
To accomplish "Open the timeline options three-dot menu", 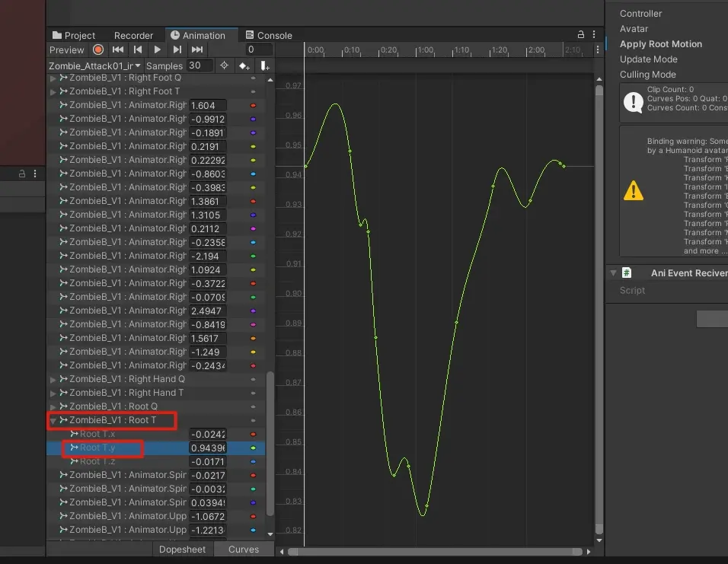I will [598, 49].
